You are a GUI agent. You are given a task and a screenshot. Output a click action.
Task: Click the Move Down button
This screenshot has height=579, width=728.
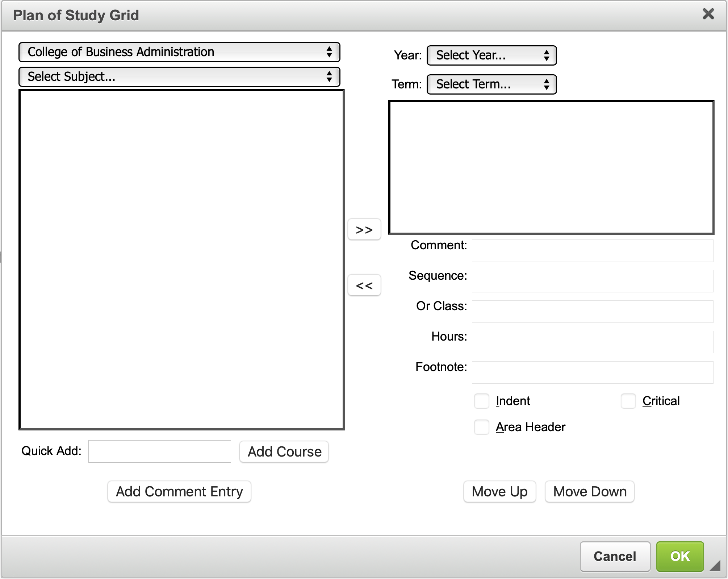(x=590, y=492)
